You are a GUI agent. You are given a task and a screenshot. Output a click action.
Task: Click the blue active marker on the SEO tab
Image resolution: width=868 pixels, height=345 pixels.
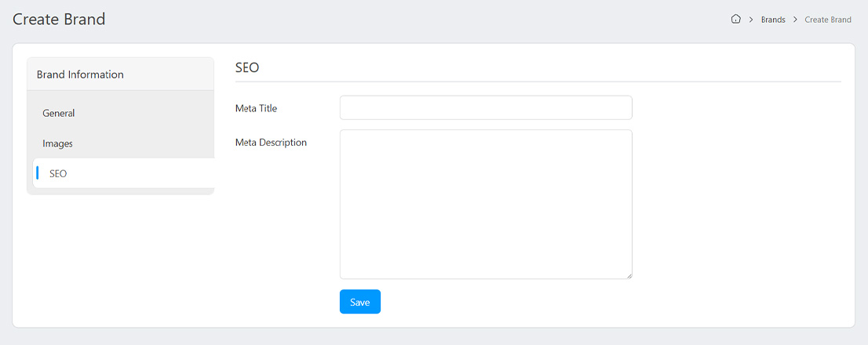point(38,173)
